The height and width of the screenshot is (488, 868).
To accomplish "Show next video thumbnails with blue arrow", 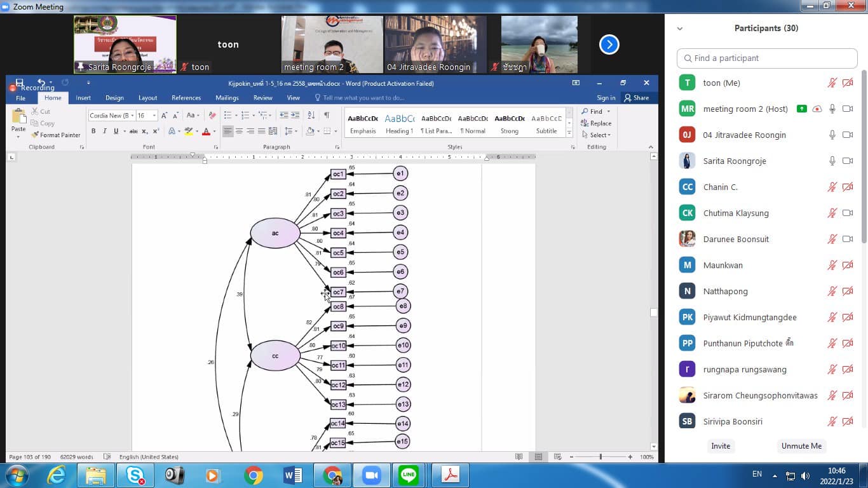I will click(x=609, y=44).
